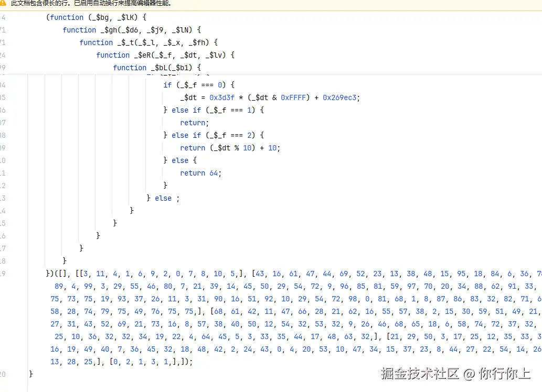Click the line number gutter at line 4
The image size is (542, 392).
[x=4, y=17]
